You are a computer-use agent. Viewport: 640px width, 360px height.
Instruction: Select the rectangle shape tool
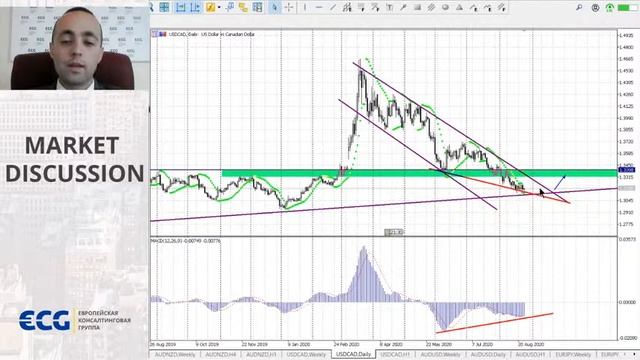pos(417,7)
